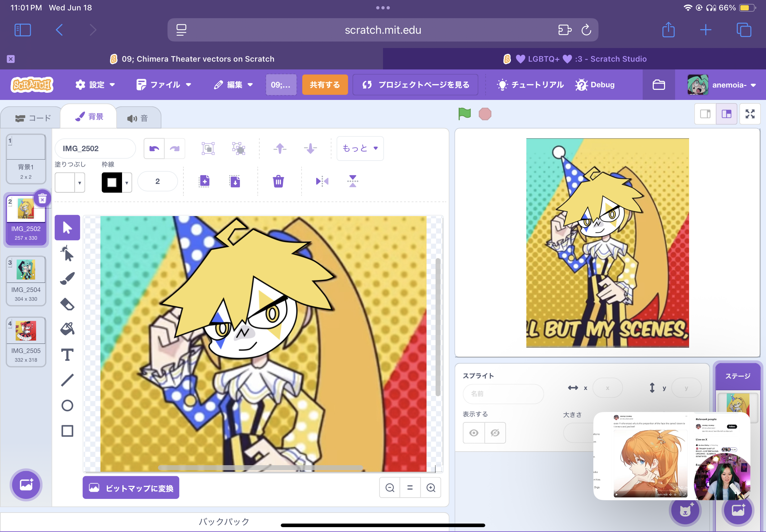The width and height of the screenshot is (766, 532).
Task: Click the 共有する button
Action: coord(325,85)
